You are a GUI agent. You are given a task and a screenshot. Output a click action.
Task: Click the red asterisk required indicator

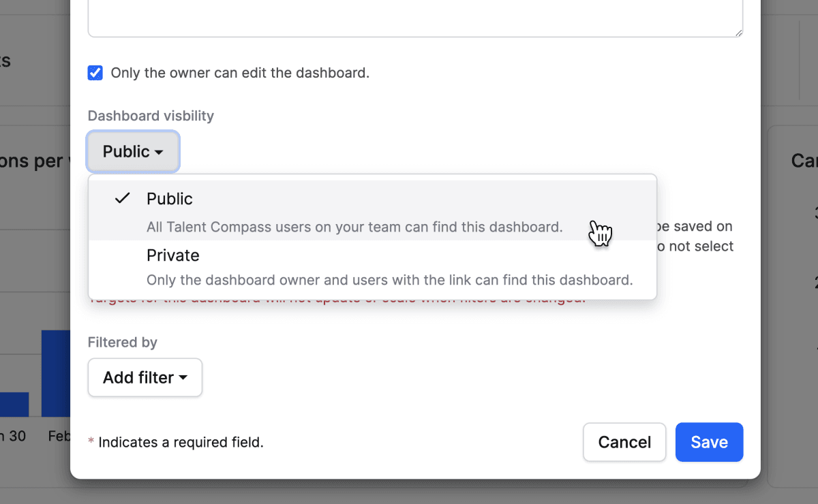pos(91,443)
